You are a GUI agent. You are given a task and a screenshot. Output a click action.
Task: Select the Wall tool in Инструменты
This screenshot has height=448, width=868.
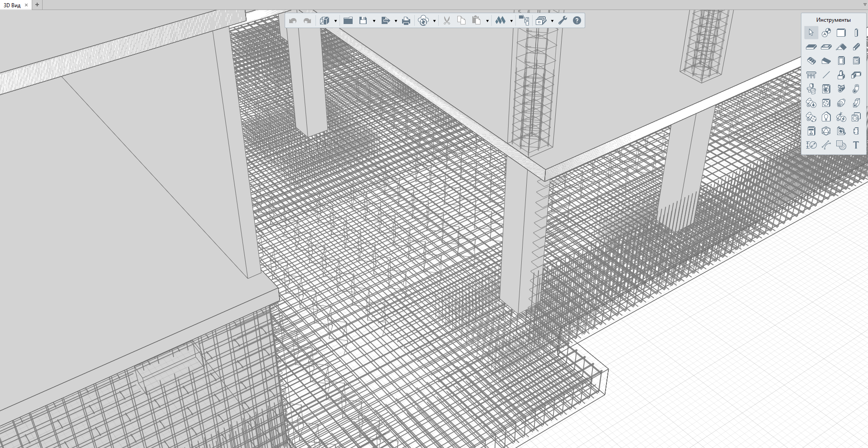click(x=841, y=33)
